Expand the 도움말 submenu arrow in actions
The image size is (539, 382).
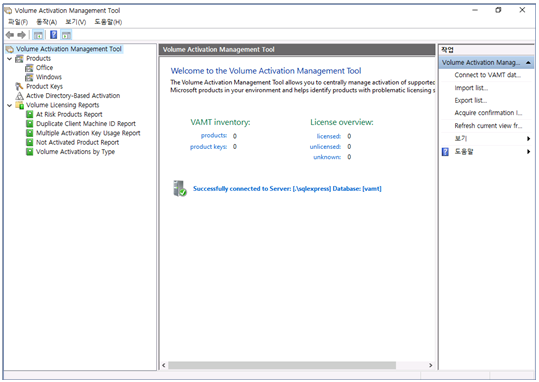click(528, 152)
